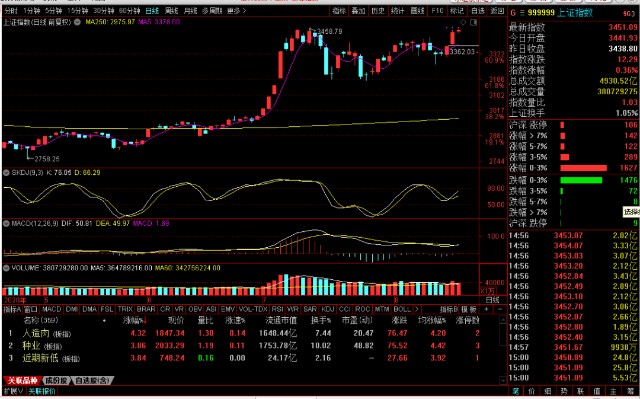Switch sub-chart indicator to OBV
Viewport: 640px width, 399px height.
click(195, 310)
